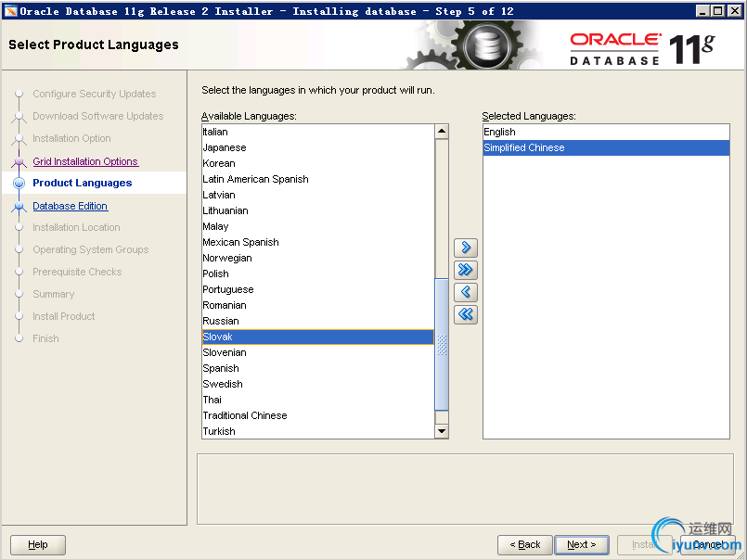This screenshot has width=747, height=560.
Task: Select Slovenian in Available Languages
Action: [x=317, y=352]
